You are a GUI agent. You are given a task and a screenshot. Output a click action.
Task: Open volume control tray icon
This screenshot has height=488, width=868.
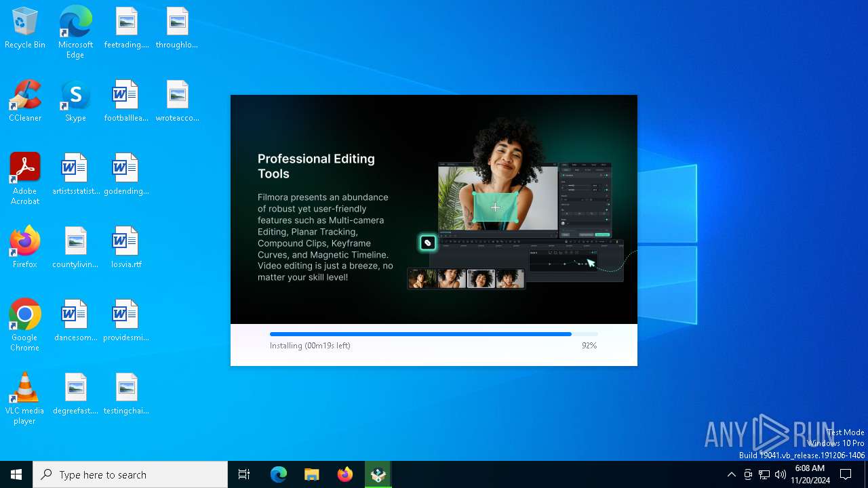click(781, 474)
